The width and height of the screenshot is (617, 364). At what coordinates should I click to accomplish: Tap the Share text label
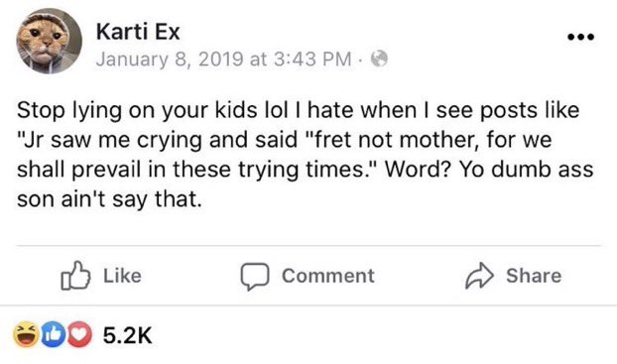click(534, 276)
